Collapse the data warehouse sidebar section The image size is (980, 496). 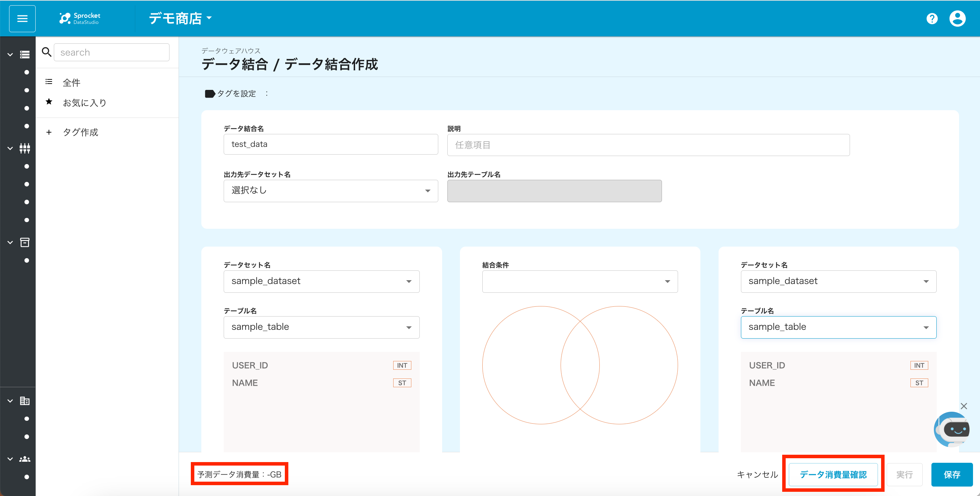(x=10, y=55)
